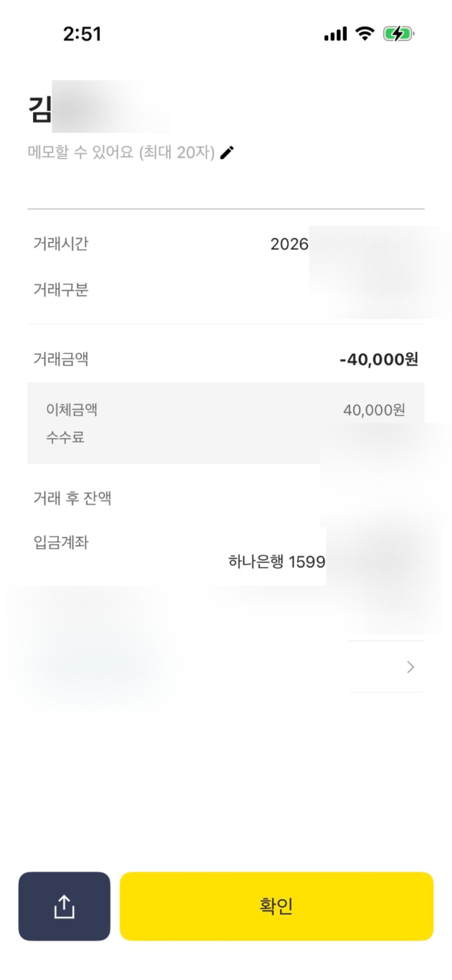
Task: Select the 거래구분 label
Action: 61,290
